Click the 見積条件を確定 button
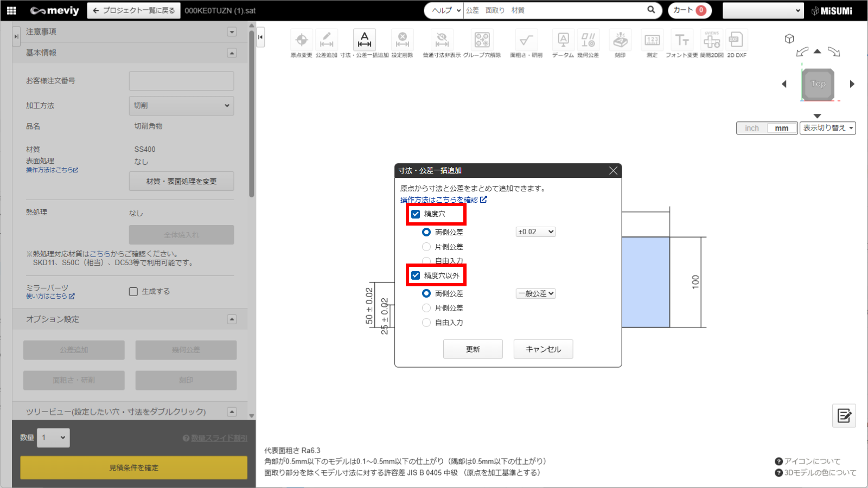 pyautogui.click(x=133, y=467)
